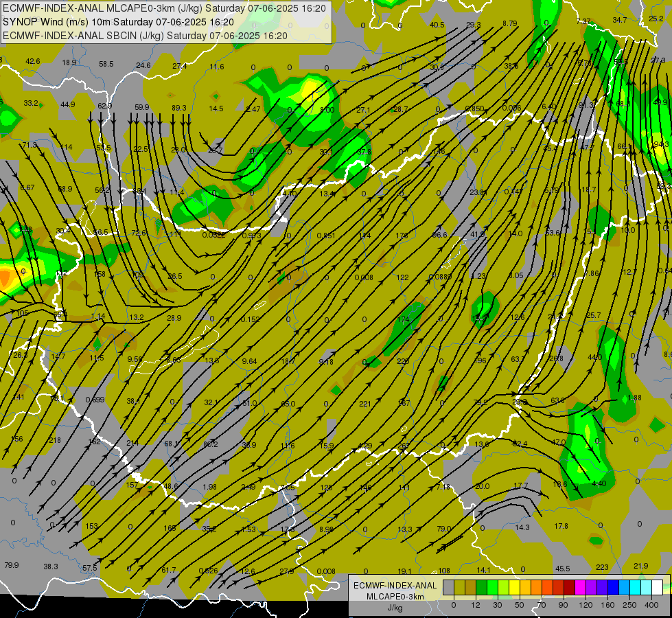Click the bright green legend swatch

(x=492, y=587)
